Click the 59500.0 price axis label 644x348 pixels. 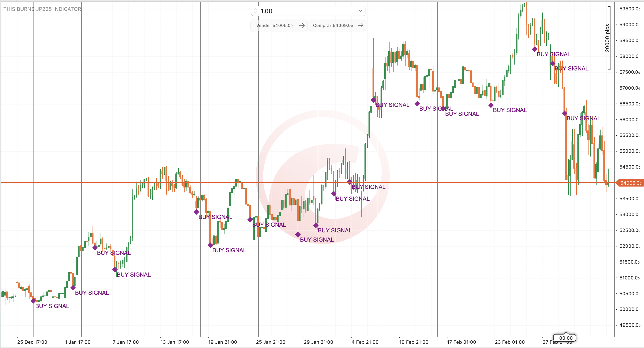630,9
